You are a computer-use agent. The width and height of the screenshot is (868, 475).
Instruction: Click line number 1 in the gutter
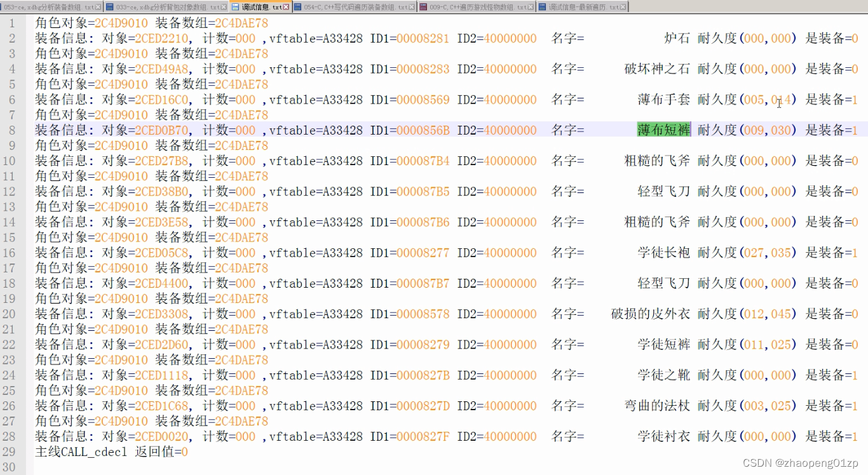click(11, 23)
